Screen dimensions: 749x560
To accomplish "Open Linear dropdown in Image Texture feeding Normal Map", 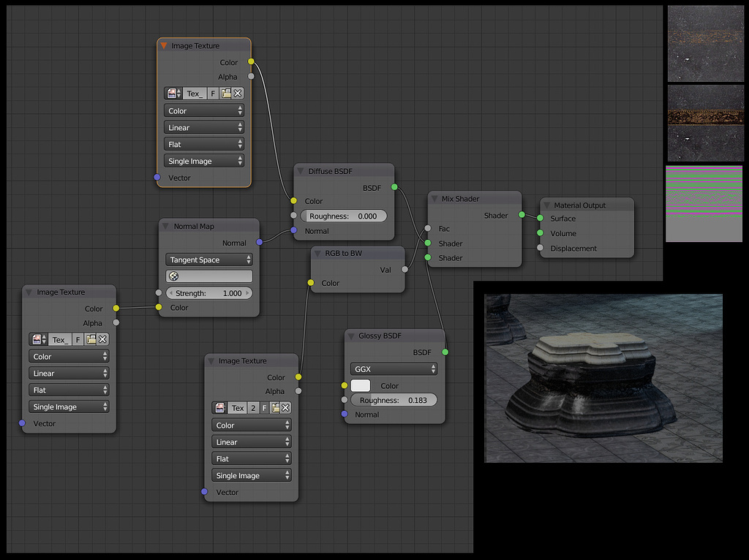I will (x=69, y=374).
